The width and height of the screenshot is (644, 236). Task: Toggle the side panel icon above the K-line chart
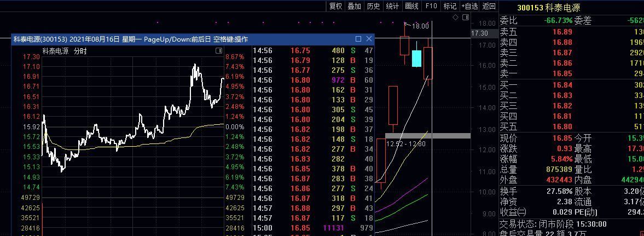point(466,18)
